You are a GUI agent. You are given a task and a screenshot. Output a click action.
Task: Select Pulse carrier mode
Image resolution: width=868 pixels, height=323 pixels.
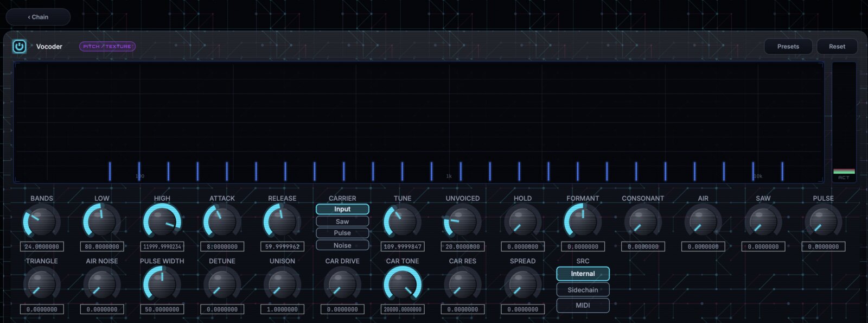342,233
